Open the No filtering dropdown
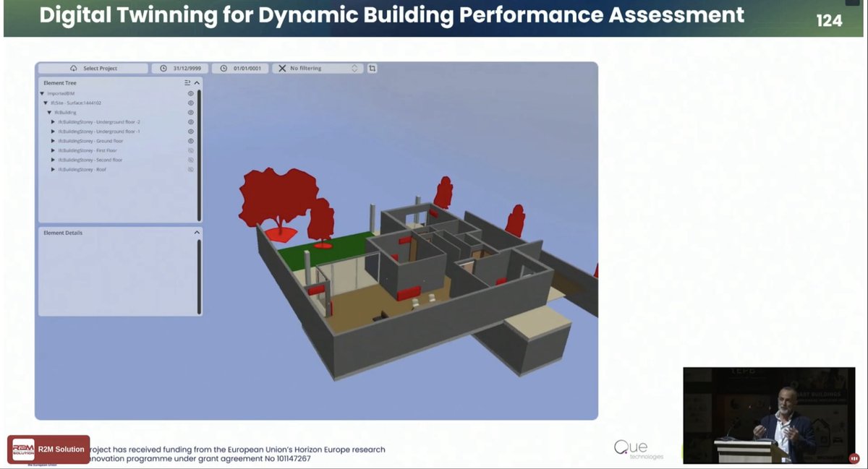The width and height of the screenshot is (868, 469). coord(318,68)
